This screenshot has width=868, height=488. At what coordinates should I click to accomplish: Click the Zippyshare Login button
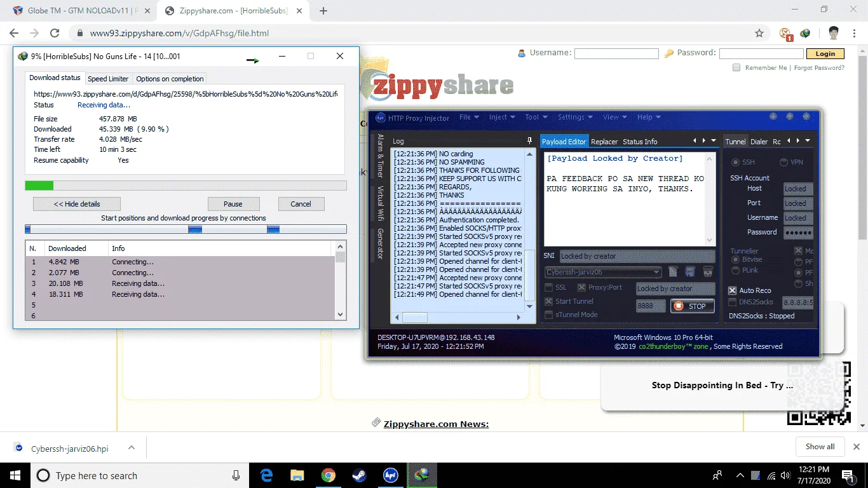(x=825, y=54)
